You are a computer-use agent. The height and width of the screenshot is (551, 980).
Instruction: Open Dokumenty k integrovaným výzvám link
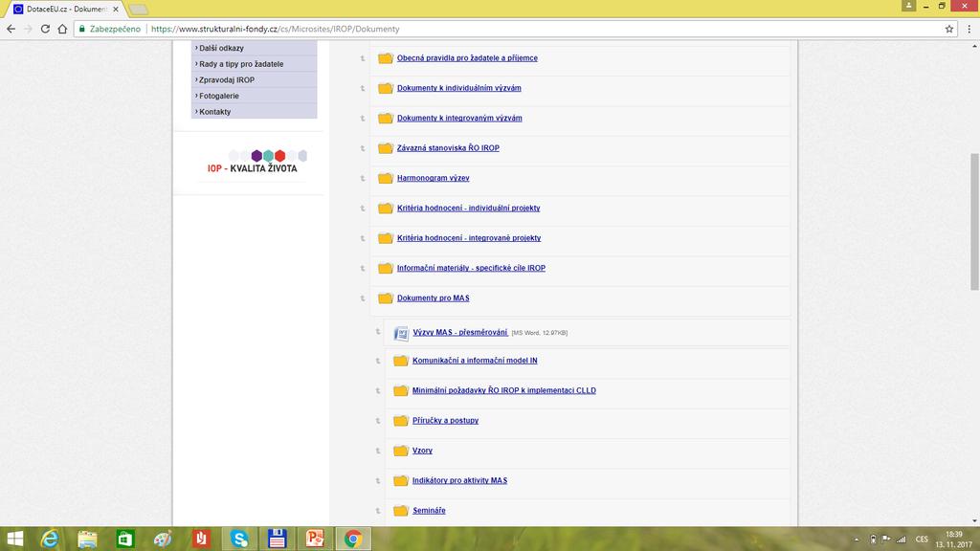click(459, 118)
